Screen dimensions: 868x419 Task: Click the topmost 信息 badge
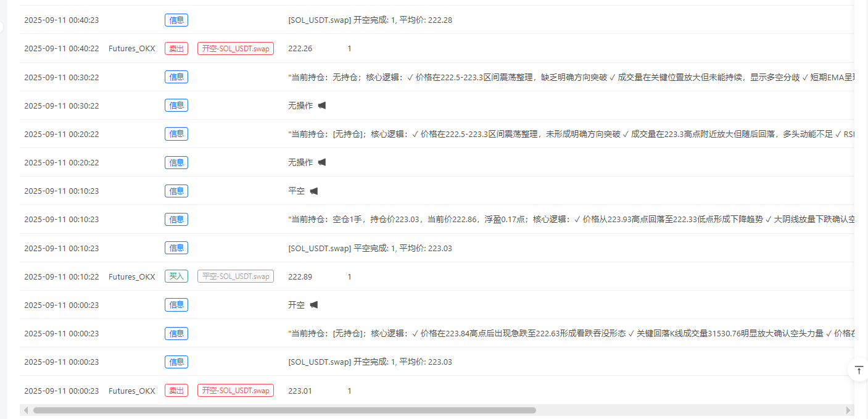(176, 20)
